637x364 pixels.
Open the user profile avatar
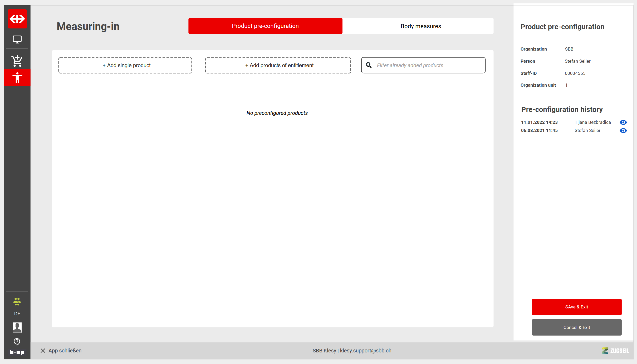tap(17, 327)
